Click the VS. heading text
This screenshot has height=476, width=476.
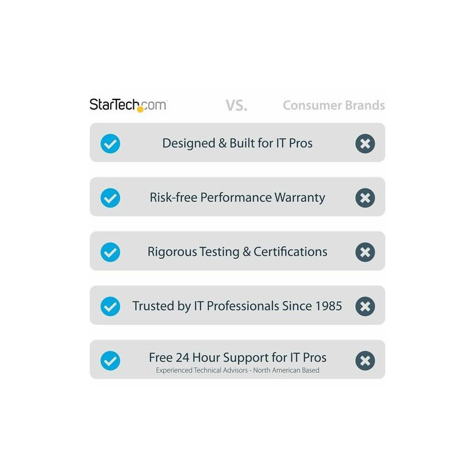point(236,106)
